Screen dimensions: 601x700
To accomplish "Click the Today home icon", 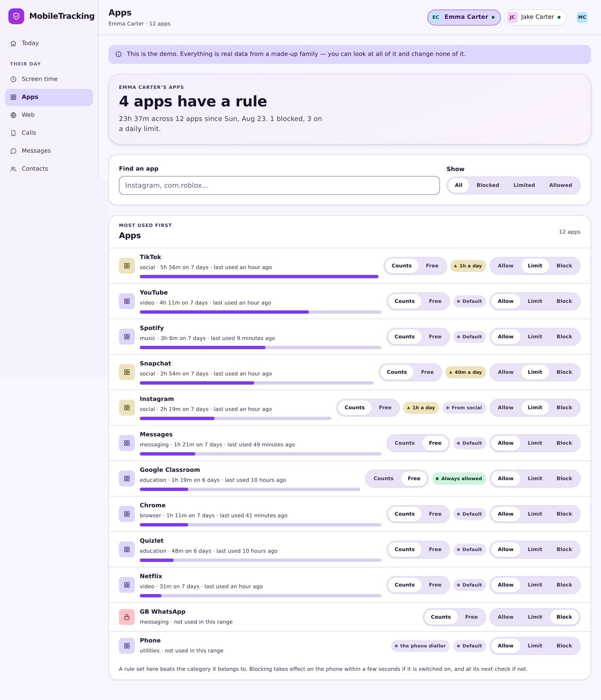I will (13, 43).
